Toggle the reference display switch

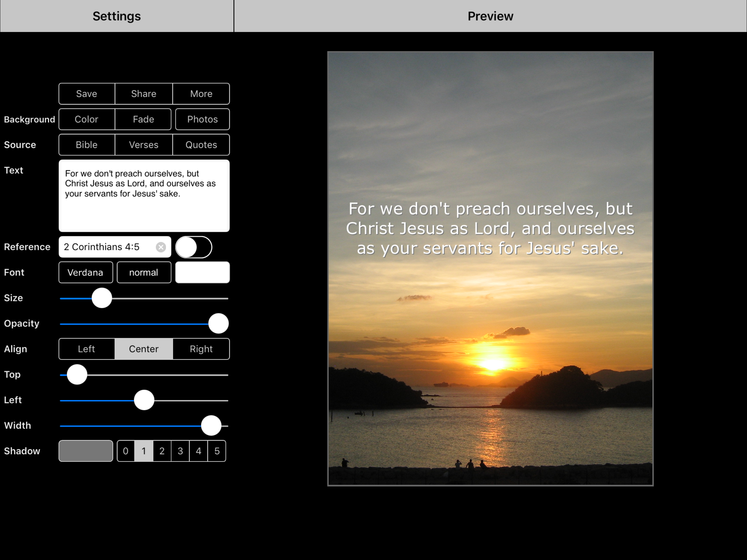pyautogui.click(x=194, y=247)
